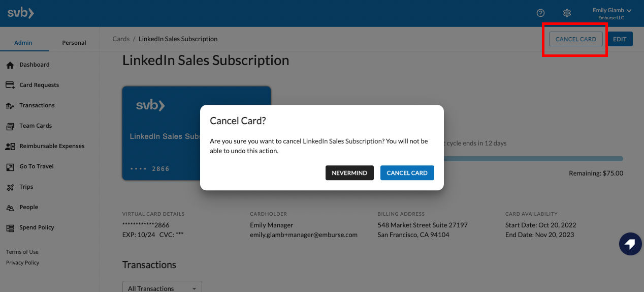Screen dimensions: 644x292
Task: Select the Trips airplane icon
Action: click(10, 187)
